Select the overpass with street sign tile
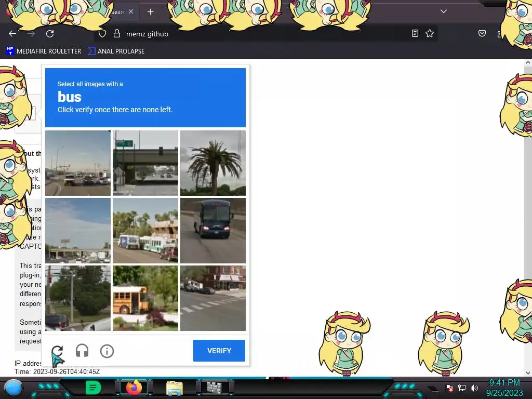Screen dimensions: 532x399 coord(145,163)
